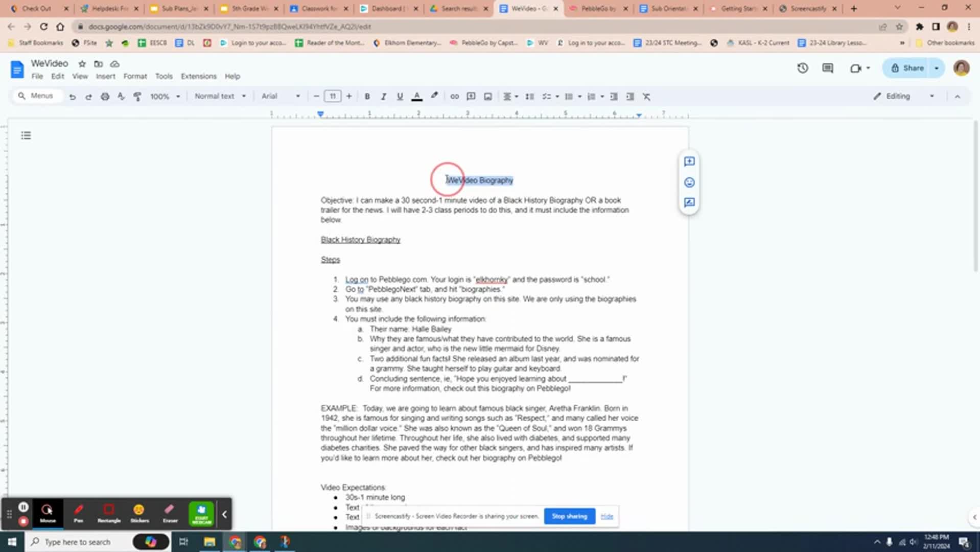The height and width of the screenshot is (552, 980).
Task: Open the zoom 100% dropdown
Action: coord(165,97)
